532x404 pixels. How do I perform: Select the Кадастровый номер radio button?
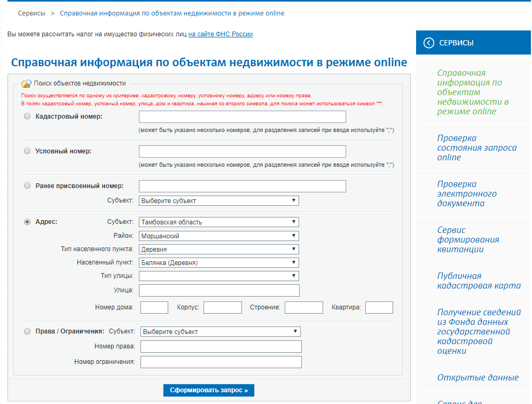coord(27,116)
